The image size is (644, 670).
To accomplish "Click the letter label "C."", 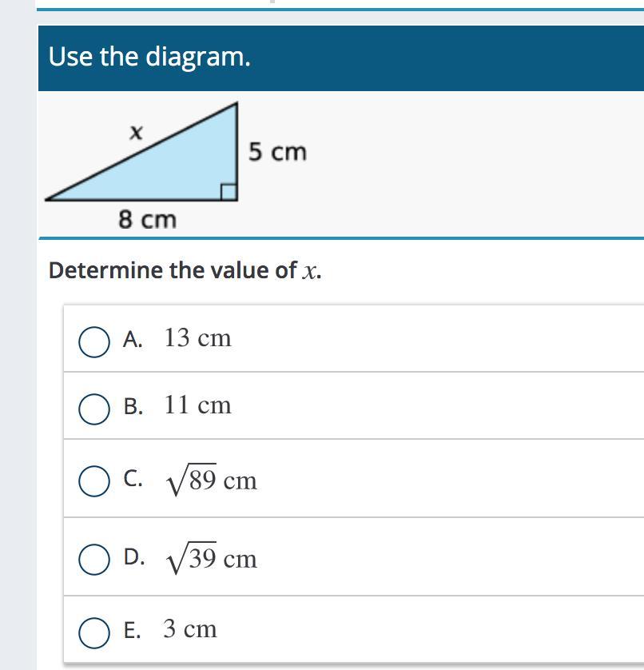I will [133, 480].
